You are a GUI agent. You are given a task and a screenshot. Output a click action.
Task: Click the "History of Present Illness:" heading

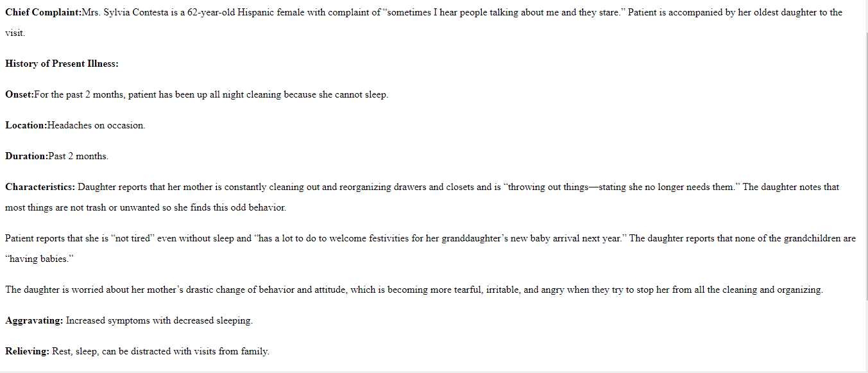click(x=62, y=64)
